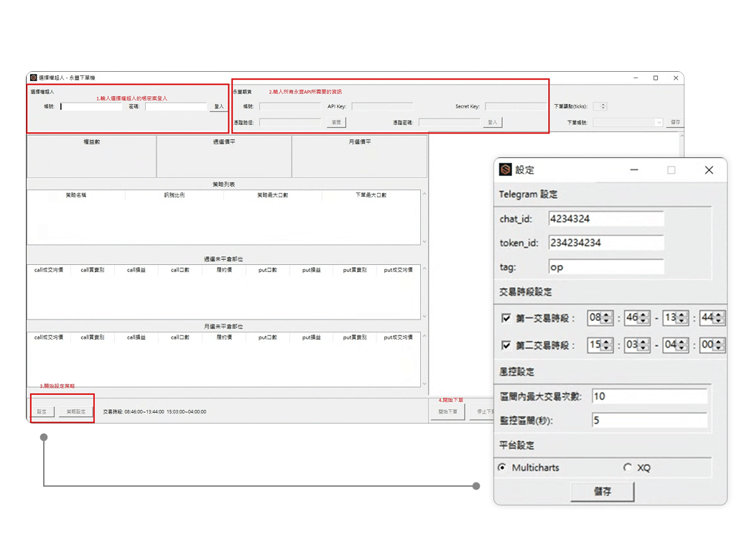Click the logo icon on the 設定 dialog

(505, 170)
